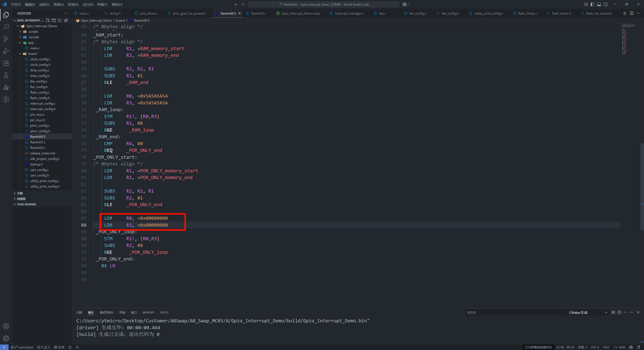The height and width of the screenshot is (350, 644).
Task: Open the Run and Debug view
Action: point(6,51)
